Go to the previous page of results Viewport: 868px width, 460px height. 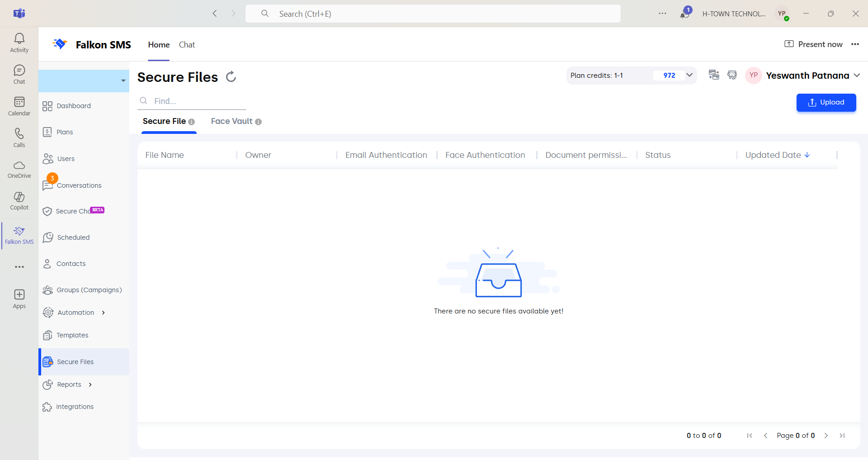pyautogui.click(x=765, y=436)
